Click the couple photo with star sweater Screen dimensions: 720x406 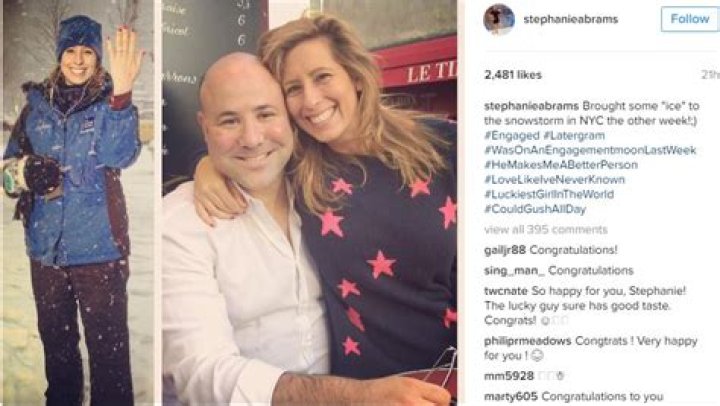309,203
